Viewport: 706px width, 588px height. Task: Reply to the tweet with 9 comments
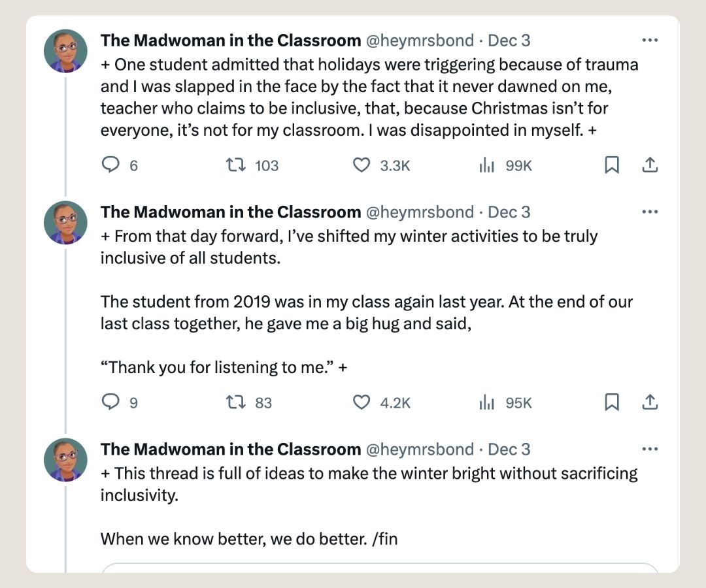point(110,402)
